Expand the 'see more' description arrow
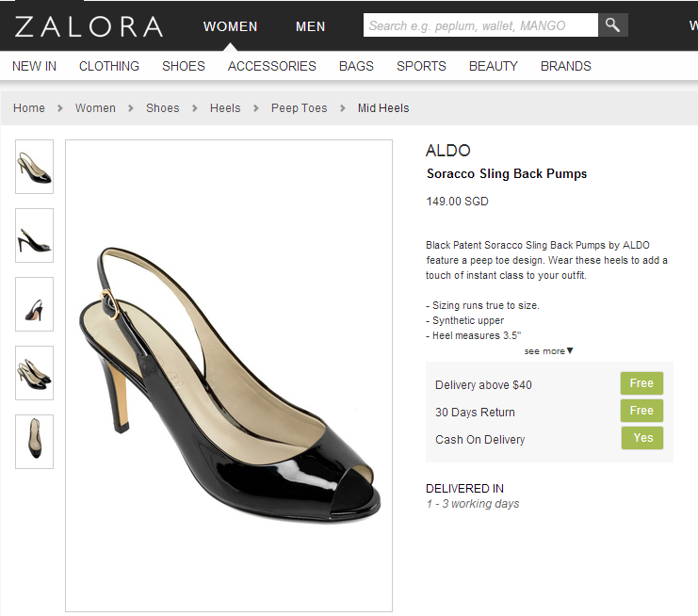The height and width of the screenshot is (616, 698). [549, 351]
